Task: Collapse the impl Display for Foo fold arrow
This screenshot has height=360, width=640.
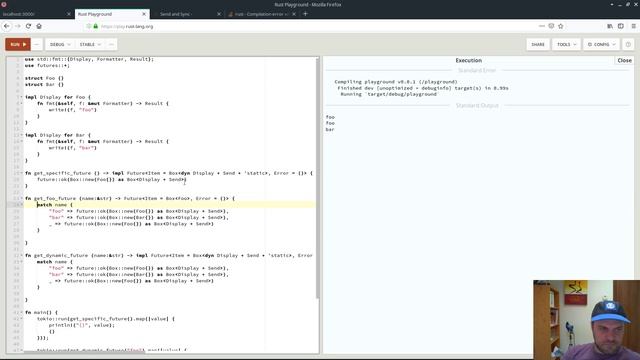Action: pos(21,97)
